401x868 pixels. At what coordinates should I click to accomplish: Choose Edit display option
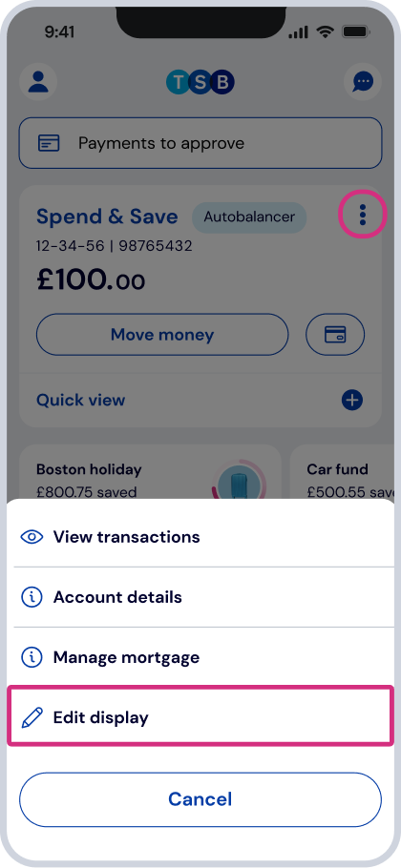(200, 715)
